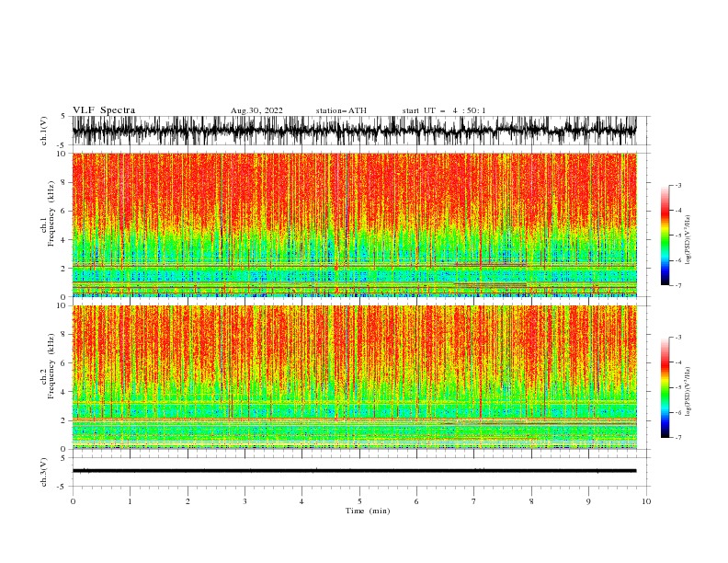Click the ch.2 frequency tick label "6"
The image size is (728, 563).
63,362
